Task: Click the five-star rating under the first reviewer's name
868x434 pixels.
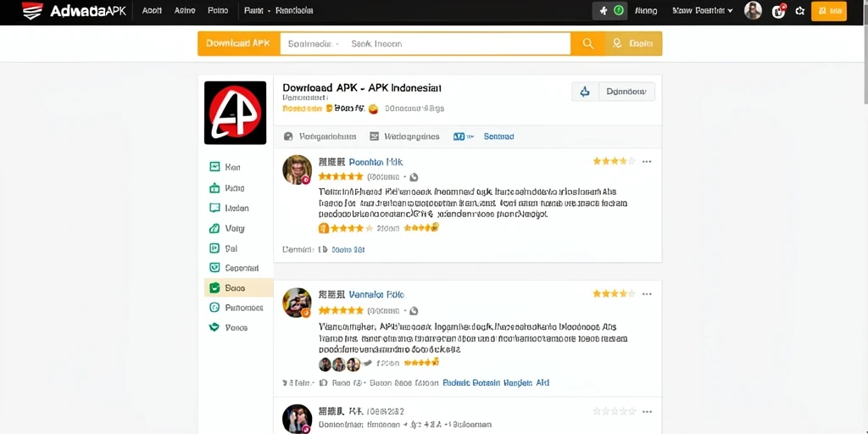Action: click(x=341, y=176)
